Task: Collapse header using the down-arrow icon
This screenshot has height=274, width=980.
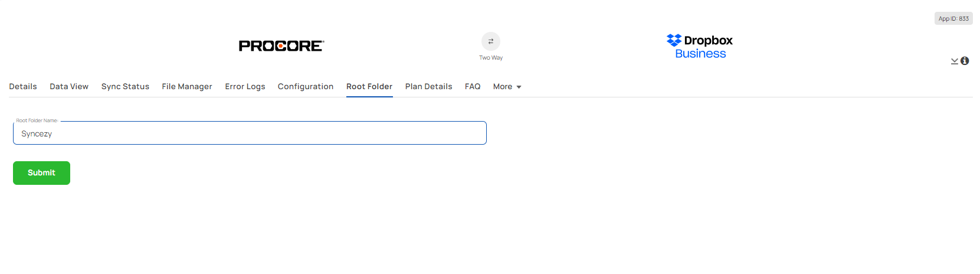Action: pos(955,61)
